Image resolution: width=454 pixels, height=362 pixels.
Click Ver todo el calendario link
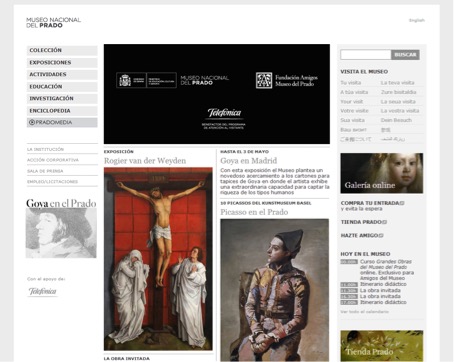coord(365,312)
